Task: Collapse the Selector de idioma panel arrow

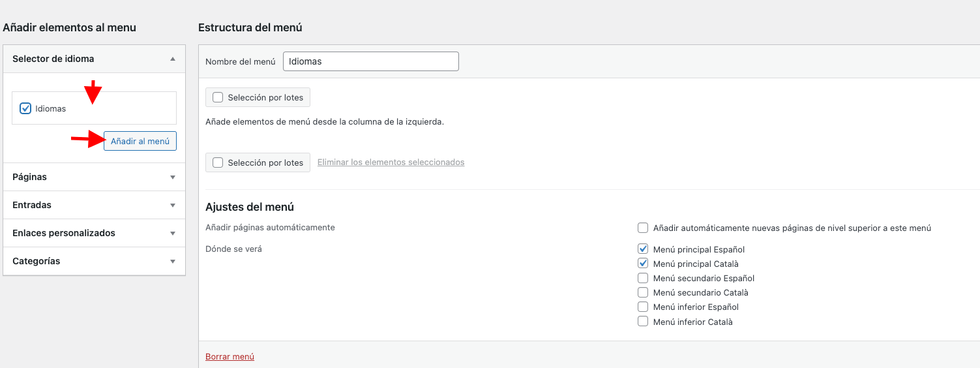Action: tap(173, 59)
